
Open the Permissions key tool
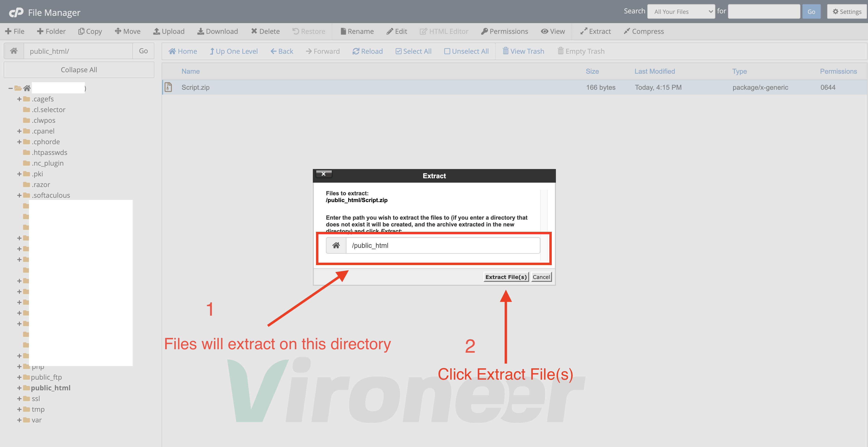pyautogui.click(x=504, y=31)
